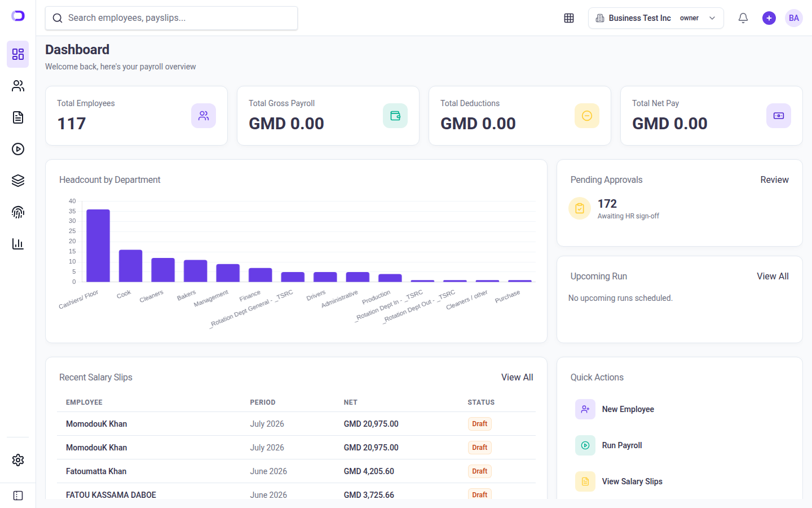Image resolution: width=812 pixels, height=508 pixels.
Task: Open the document sidebar icon
Action: (18, 117)
